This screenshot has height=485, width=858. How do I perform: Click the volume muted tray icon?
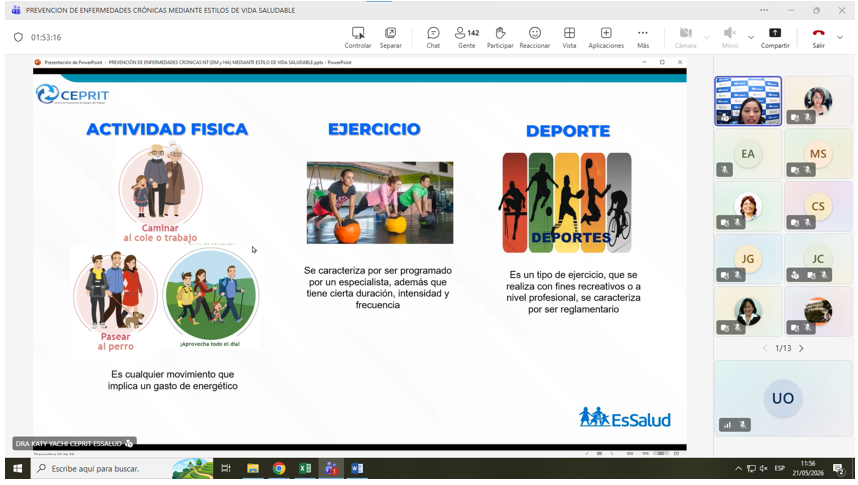click(x=763, y=469)
